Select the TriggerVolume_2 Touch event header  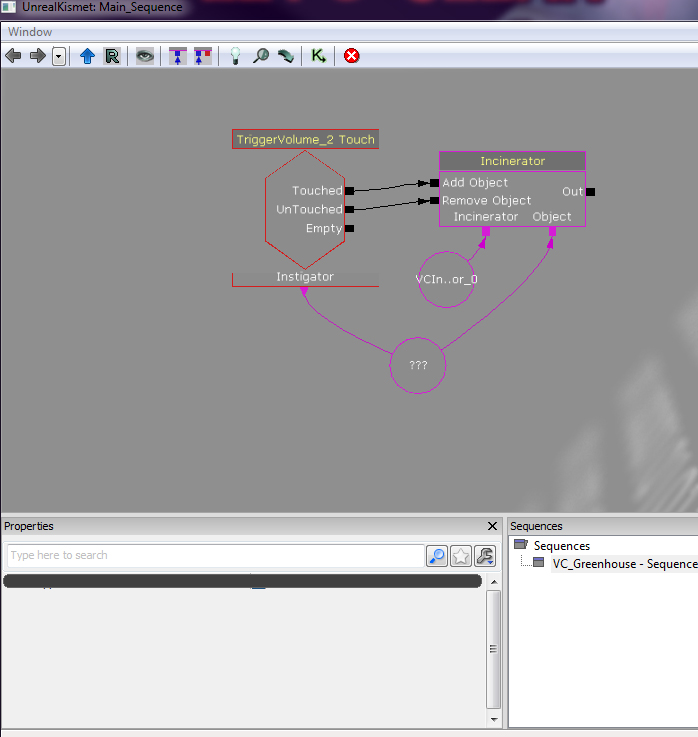point(306,139)
